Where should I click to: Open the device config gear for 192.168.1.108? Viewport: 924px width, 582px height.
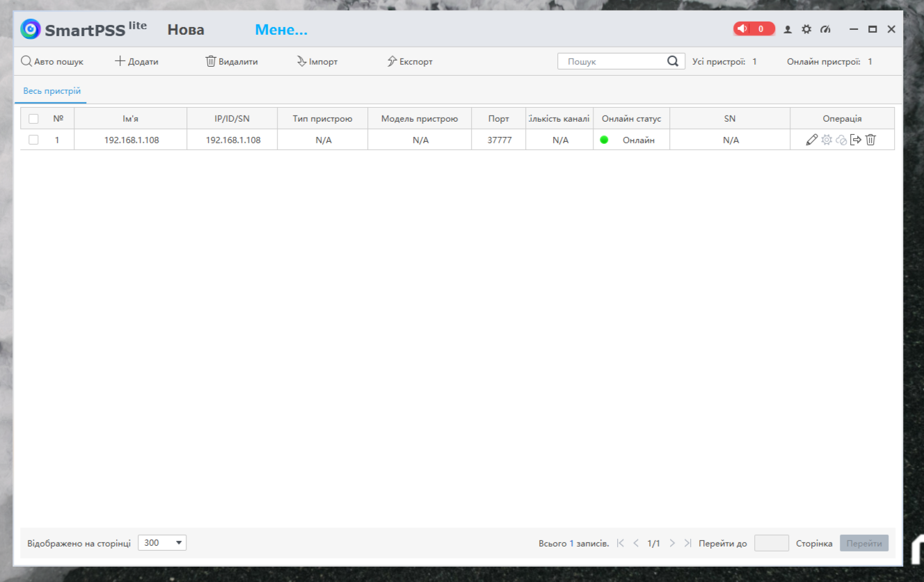(827, 140)
